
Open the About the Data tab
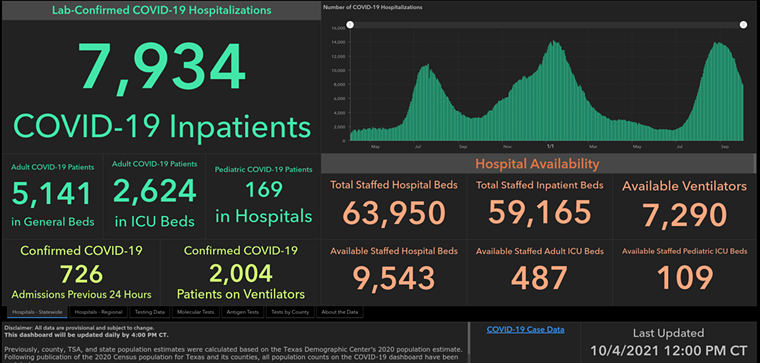tap(340, 312)
